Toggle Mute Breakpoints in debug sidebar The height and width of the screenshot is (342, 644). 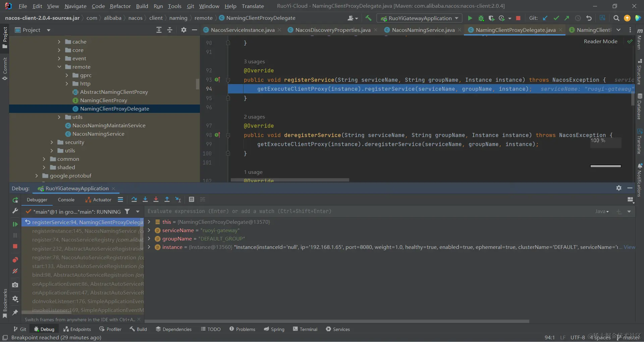pos(15,271)
